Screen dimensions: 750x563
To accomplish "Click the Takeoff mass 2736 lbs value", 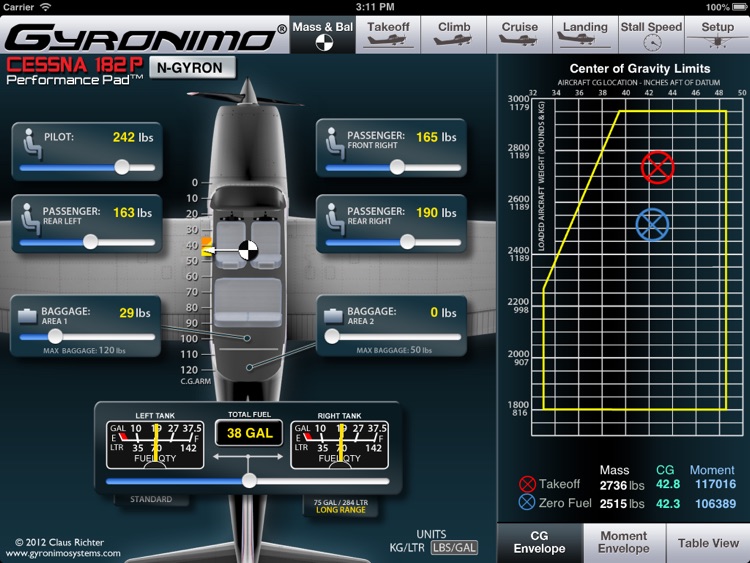I will click(622, 486).
